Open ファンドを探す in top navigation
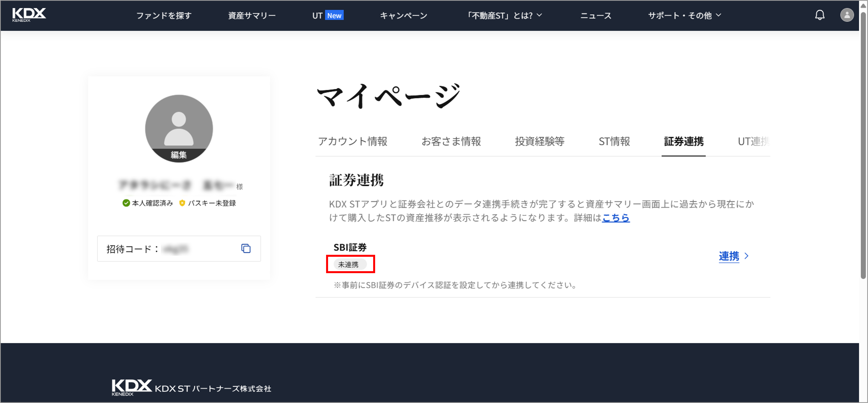 coord(164,16)
